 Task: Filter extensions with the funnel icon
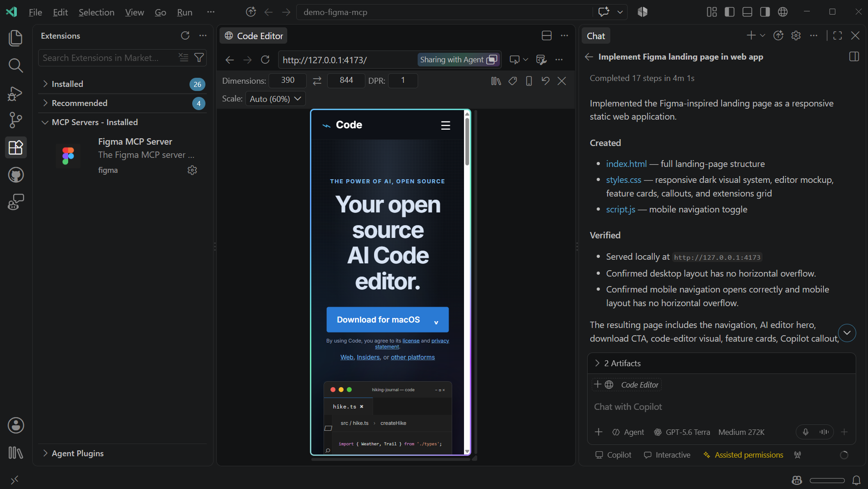199,58
